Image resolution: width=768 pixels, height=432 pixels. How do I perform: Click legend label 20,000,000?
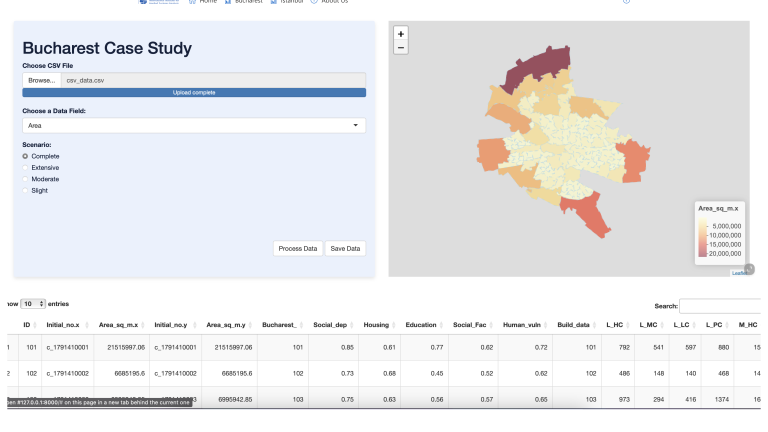(725, 254)
